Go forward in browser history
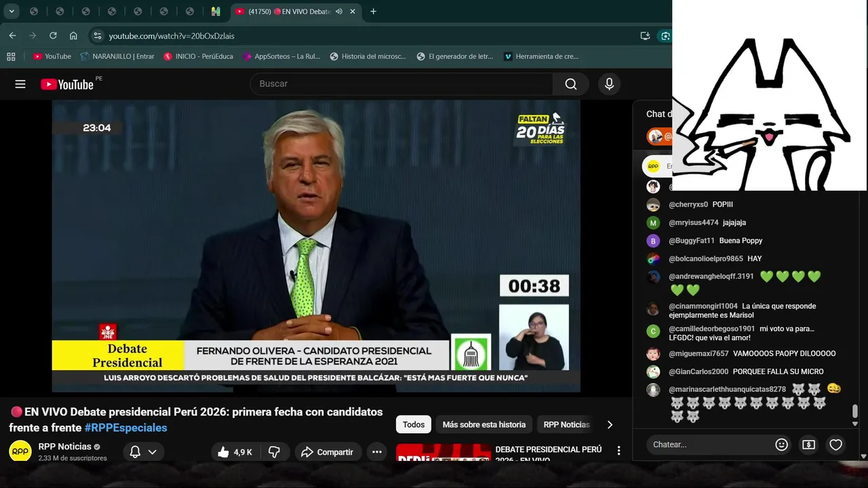 [33, 36]
